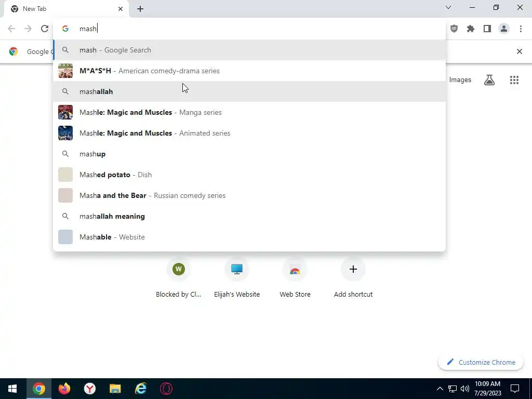
Task: Open the Extensions puzzle-piece menu
Action: coord(471,29)
